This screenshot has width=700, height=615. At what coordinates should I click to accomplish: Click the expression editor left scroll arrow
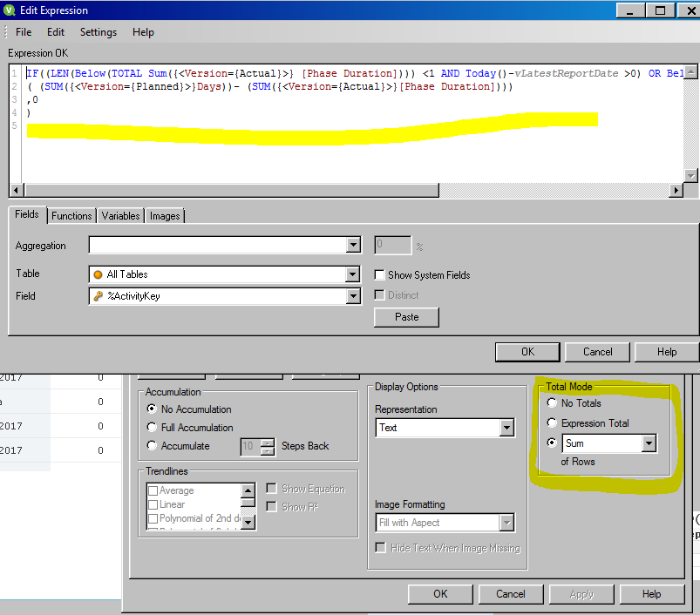click(16, 191)
